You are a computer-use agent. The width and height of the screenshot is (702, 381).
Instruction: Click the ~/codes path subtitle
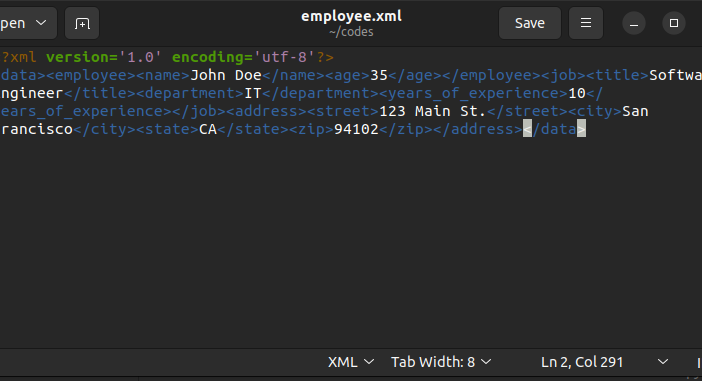click(x=351, y=32)
